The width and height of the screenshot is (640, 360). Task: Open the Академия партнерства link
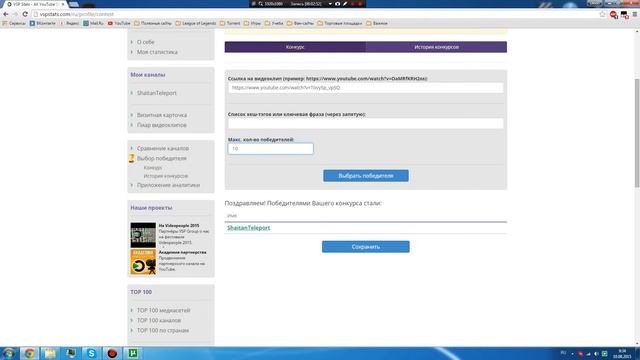coord(182,252)
